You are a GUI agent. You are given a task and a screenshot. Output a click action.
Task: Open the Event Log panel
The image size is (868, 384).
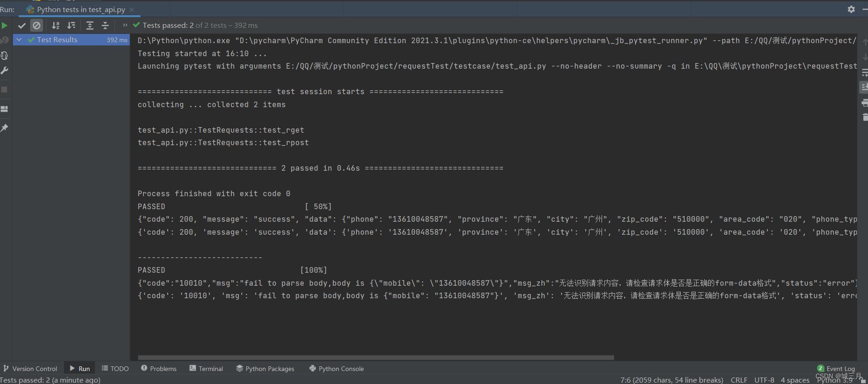(836, 369)
